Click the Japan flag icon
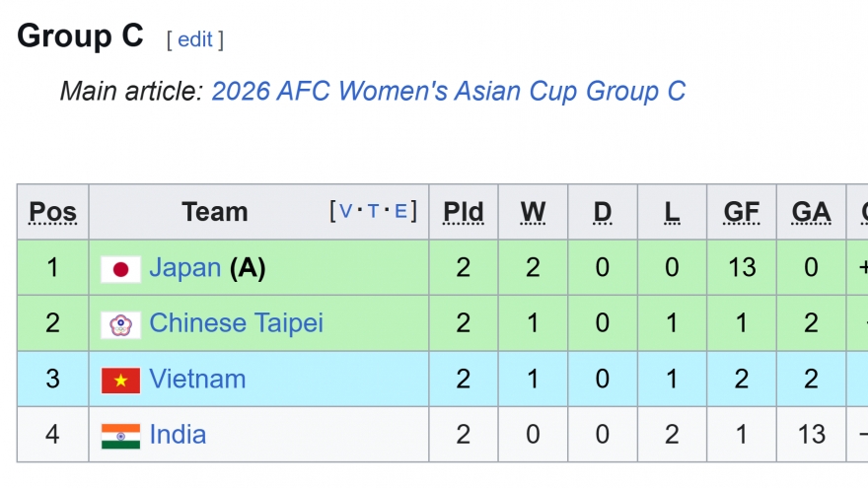868x488 pixels. click(120, 269)
